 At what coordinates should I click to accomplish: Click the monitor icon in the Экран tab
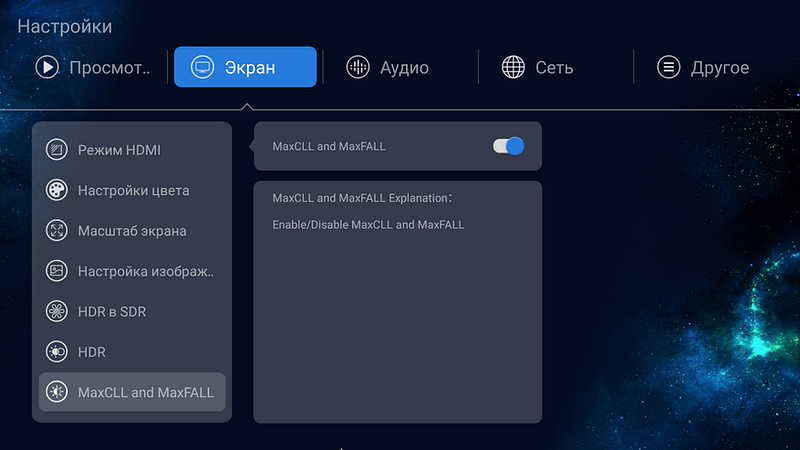203,68
